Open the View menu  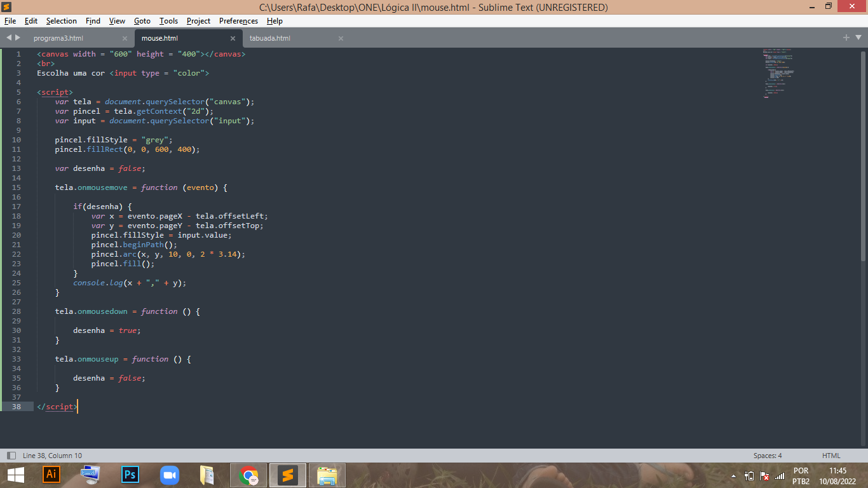click(117, 21)
